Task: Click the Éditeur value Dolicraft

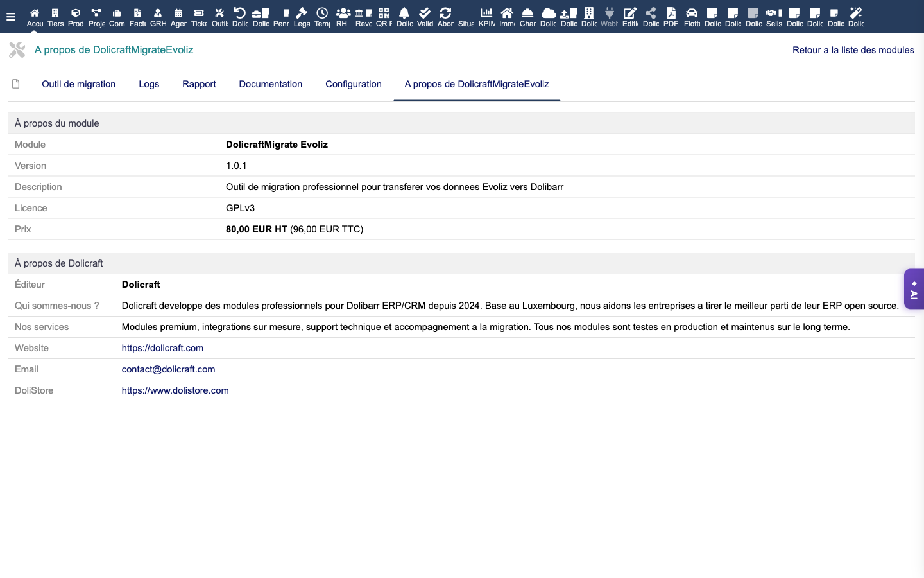Action: [x=141, y=285]
